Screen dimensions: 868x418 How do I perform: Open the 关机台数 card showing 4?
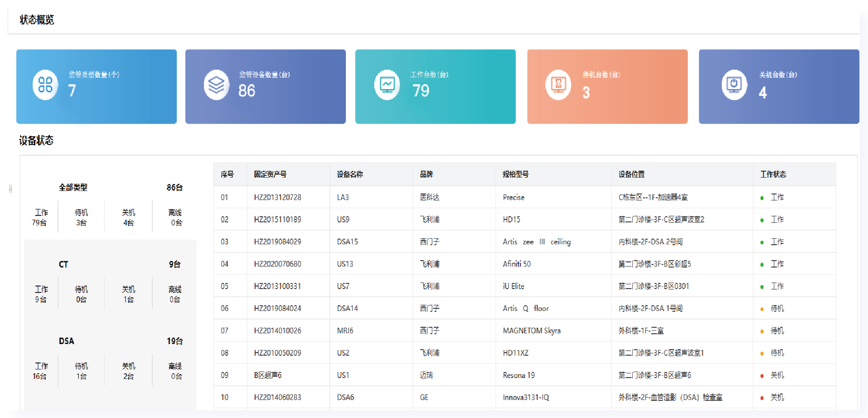(779, 86)
